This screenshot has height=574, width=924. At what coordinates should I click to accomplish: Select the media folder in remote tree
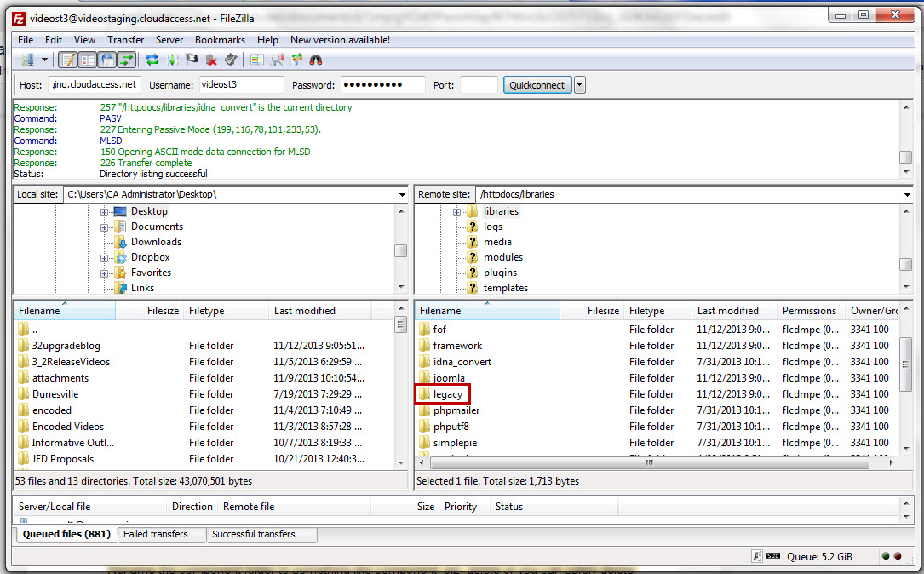tap(497, 242)
